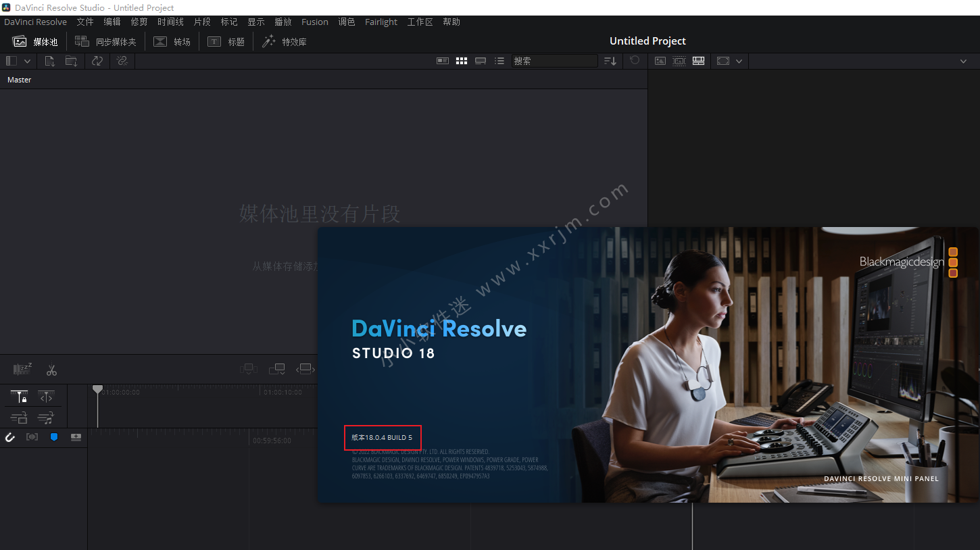This screenshot has height=550, width=980.
Task: Open the 编辑 menu
Action: tap(112, 22)
